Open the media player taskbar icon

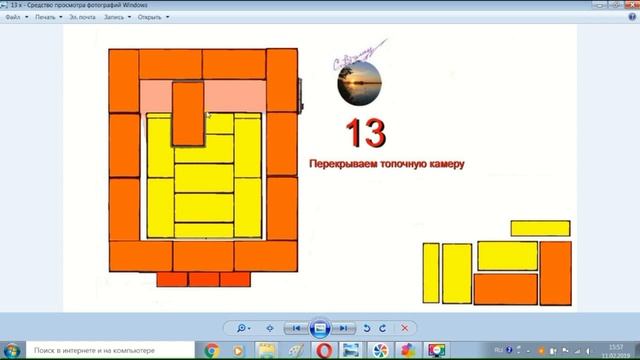tap(238, 350)
